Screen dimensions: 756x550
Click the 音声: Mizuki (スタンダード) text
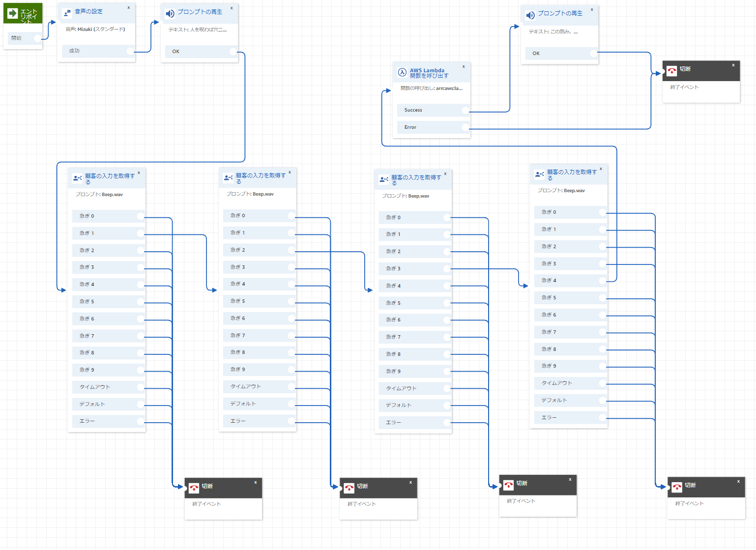coord(95,29)
